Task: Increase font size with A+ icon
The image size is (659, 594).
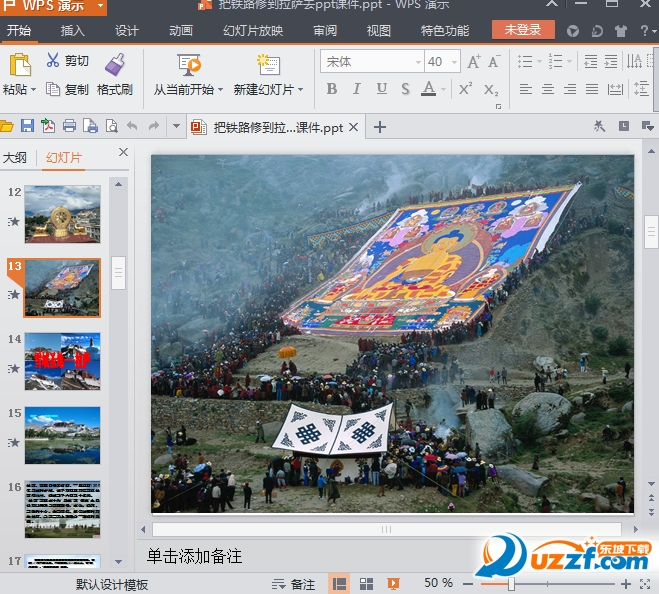Action: (474, 62)
